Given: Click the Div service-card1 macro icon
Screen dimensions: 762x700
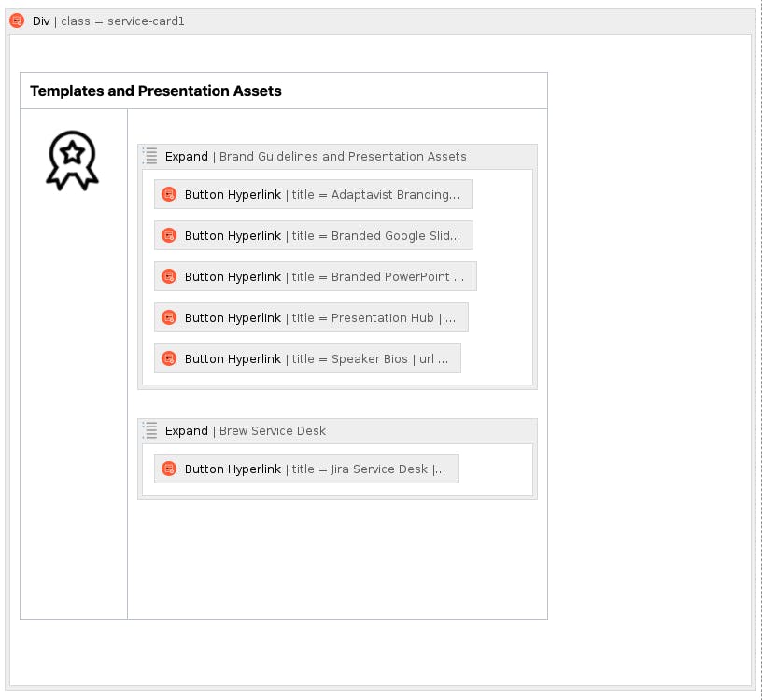Looking at the screenshot, I should (17, 21).
